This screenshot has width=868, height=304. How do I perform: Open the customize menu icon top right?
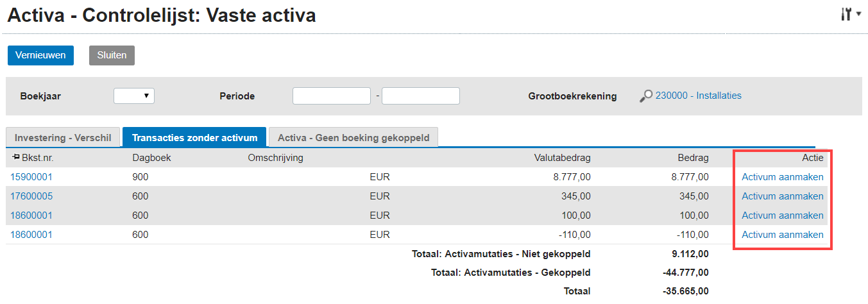click(851, 14)
